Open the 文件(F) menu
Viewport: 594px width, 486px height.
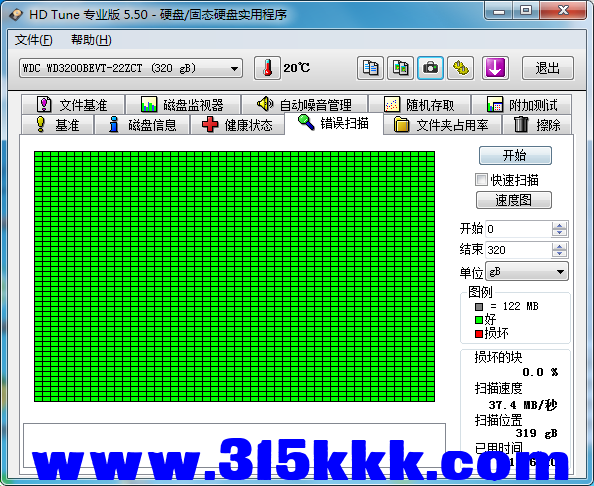(x=33, y=40)
